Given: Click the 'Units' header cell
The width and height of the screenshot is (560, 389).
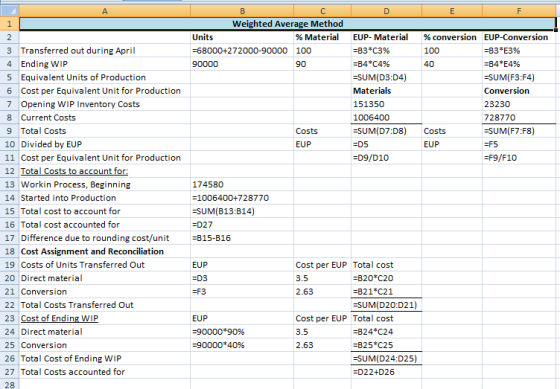Looking at the screenshot, I should pos(242,37).
